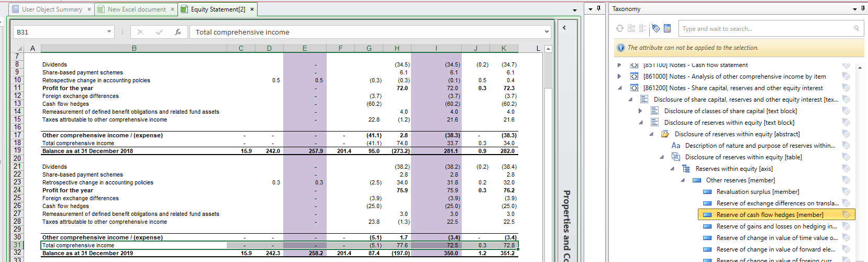Select Reserve of change in value of time value
Screen dimensions: 868x262
pos(777,238)
